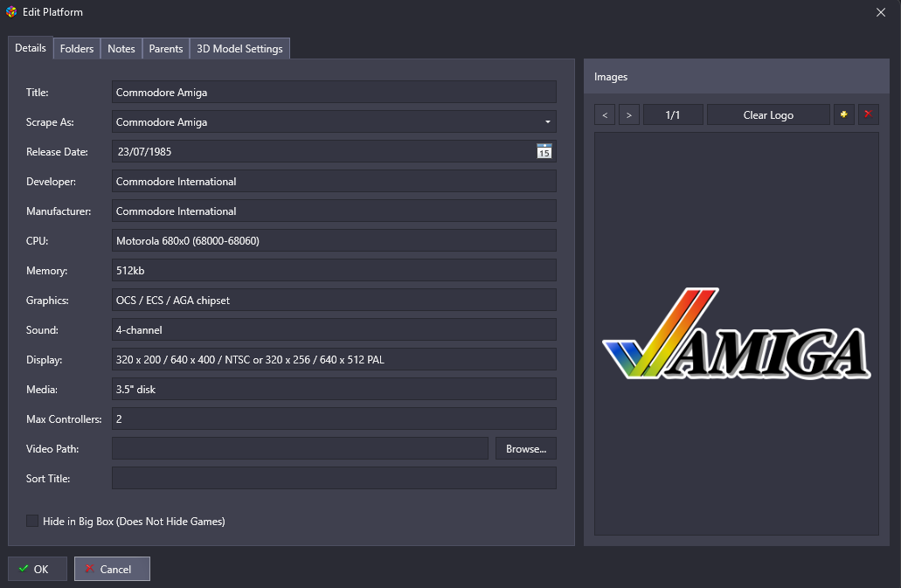This screenshot has width=901, height=588.
Task: Switch to the Details tab
Action: (31, 48)
